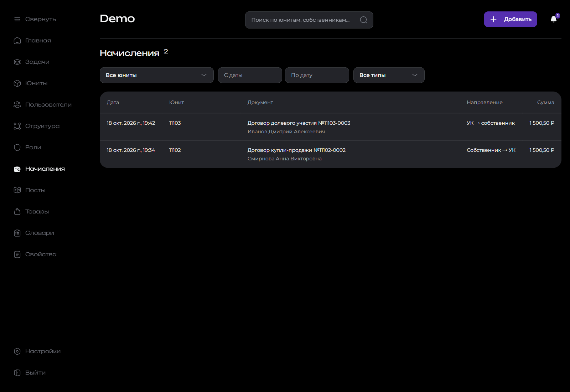This screenshot has height=392, width=570.
Task: Click unit number 11103
Action: pos(175,123)
